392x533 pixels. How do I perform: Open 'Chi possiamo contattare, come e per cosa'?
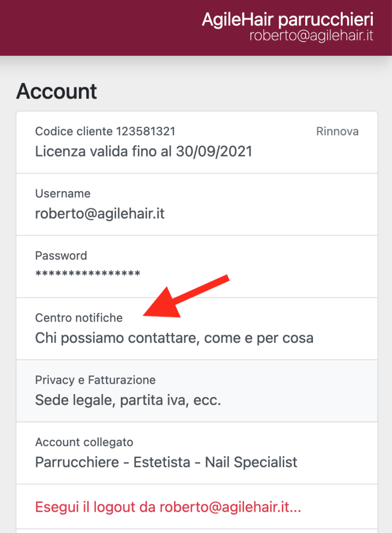(174, 338)
